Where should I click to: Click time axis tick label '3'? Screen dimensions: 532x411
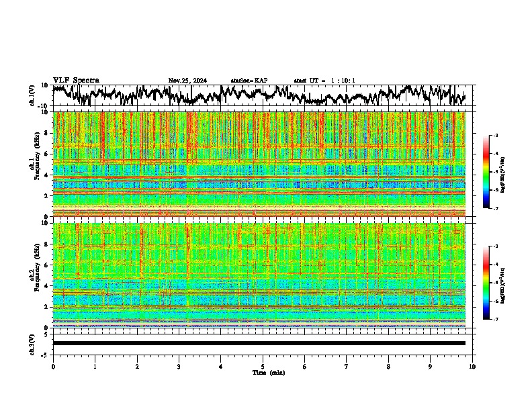(179, 367)
